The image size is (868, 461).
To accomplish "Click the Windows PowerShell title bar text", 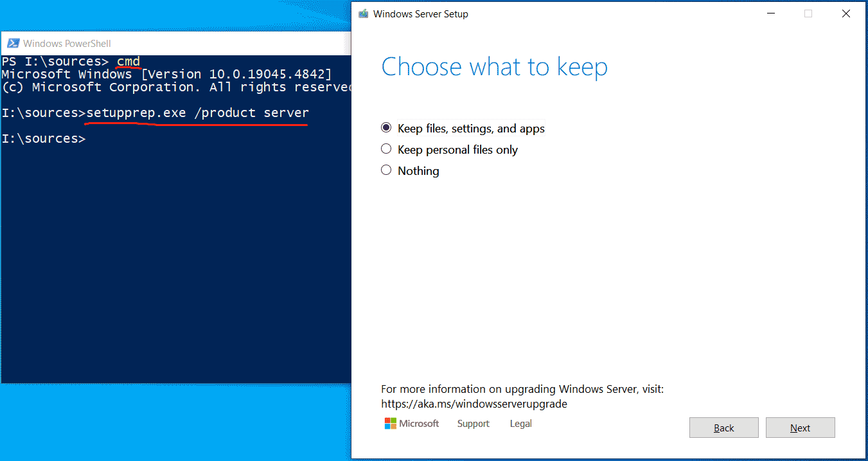I will coord(67,44).
